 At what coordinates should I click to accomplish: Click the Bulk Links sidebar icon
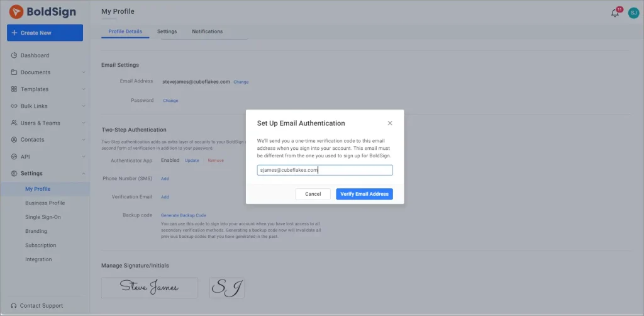click(x=14, y=106)
